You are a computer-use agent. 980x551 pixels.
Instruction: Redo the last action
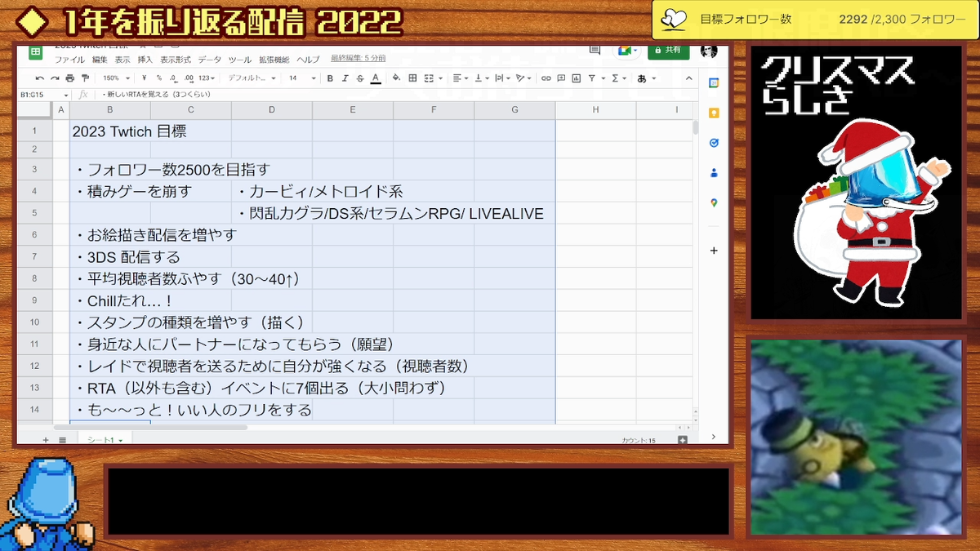[55, 78]
